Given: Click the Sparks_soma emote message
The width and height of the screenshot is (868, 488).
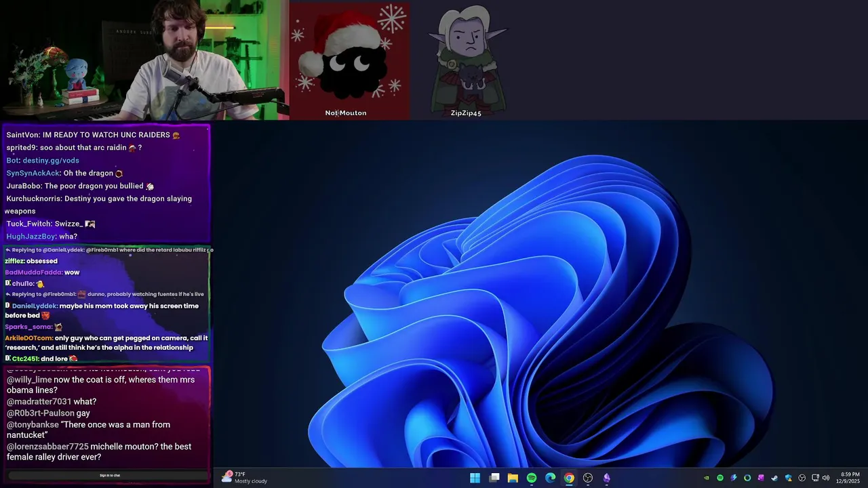Looking at the screenshot, I should [x=34, y=327].
